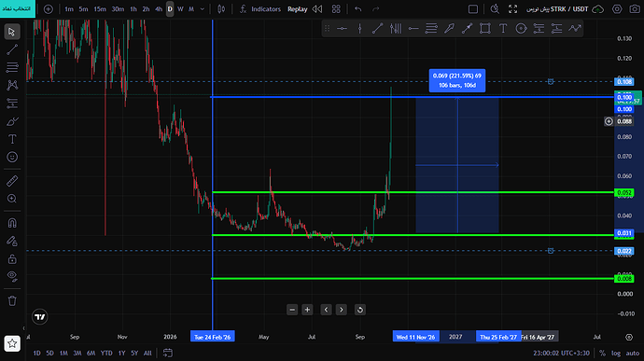The image size is (644, 361).
Task: Select the trend line tool in left sidebar
Action: pyautogui.click(x=12, y=49)
